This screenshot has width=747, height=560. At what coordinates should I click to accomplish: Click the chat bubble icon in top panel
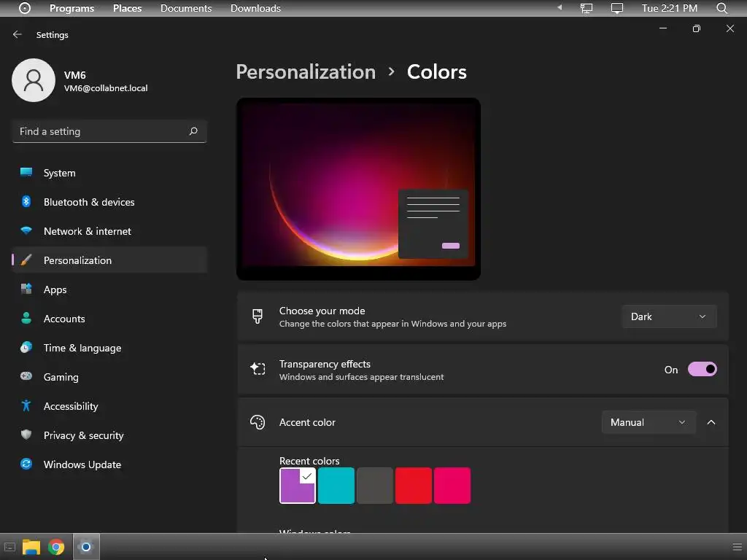point(617,8)
